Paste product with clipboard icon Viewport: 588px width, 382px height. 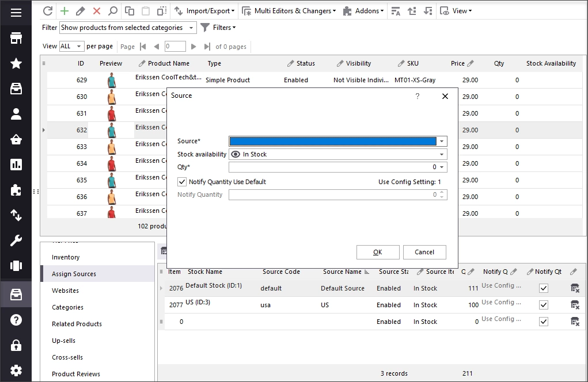point(146,11)
